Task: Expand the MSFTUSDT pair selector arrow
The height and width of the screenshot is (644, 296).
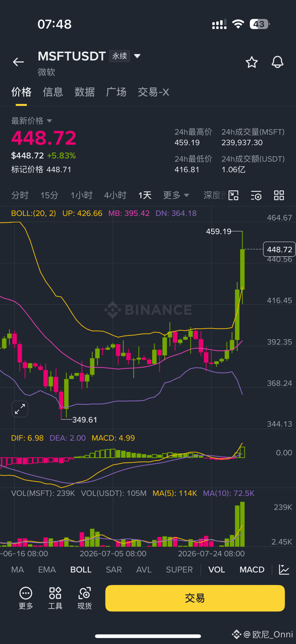Action: tap(137, 56)
